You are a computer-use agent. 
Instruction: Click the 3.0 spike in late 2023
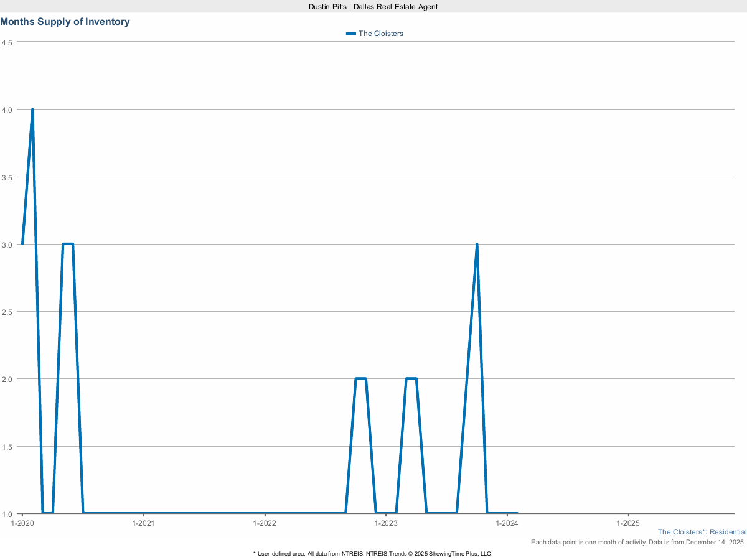[x=477, y=245]
